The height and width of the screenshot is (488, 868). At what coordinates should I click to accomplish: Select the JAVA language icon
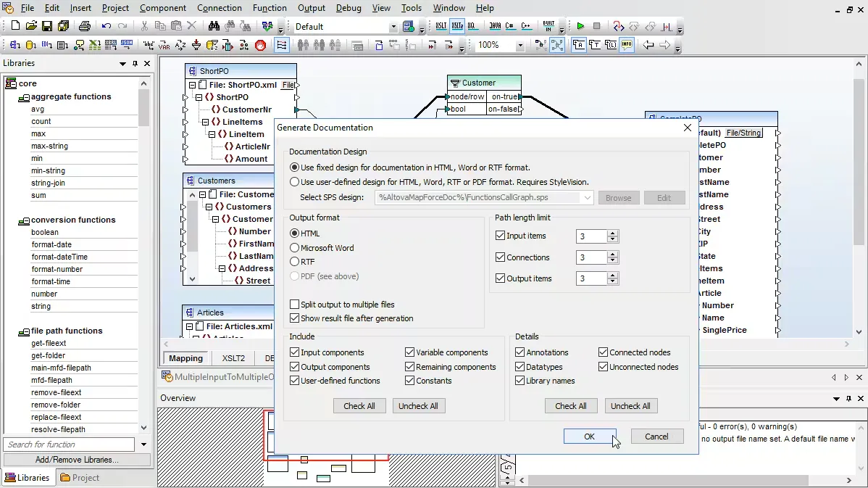495,26
